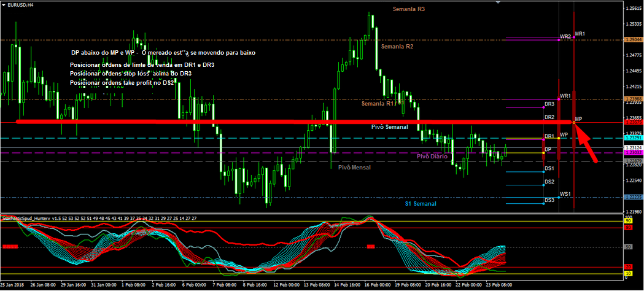Select the magenta WR2 level marker dot
The width and height of the screenshot is (644, 291).
(559, 37)
